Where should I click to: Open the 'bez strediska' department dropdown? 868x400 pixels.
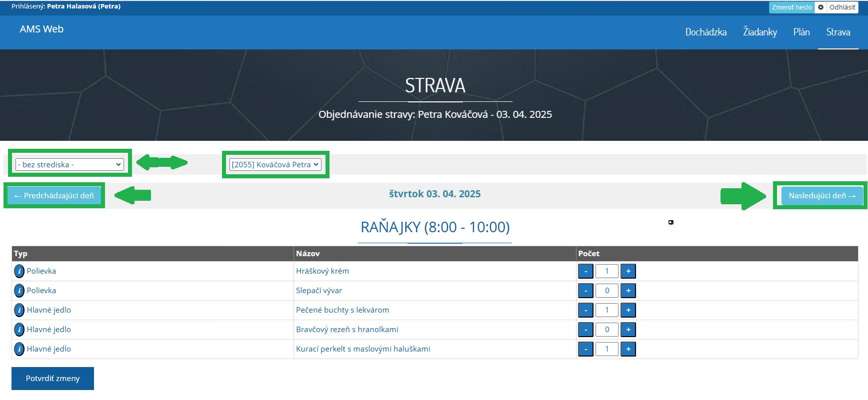69,164
